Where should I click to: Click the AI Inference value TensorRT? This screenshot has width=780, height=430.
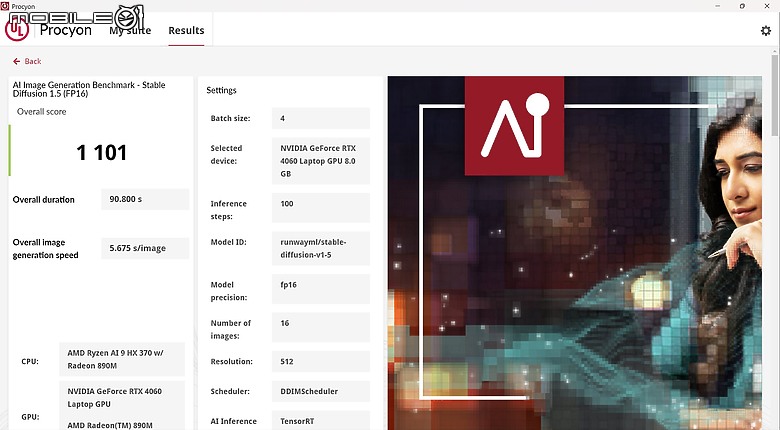321,421
